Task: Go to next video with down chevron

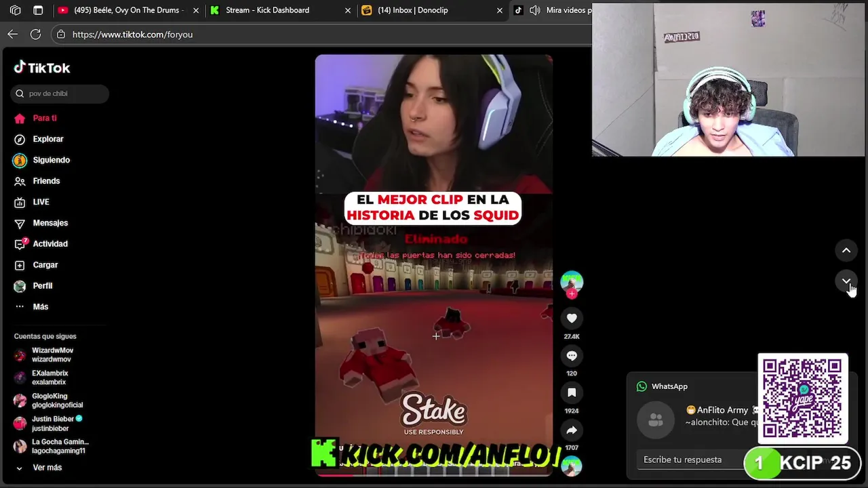Action: coord(846,281)
